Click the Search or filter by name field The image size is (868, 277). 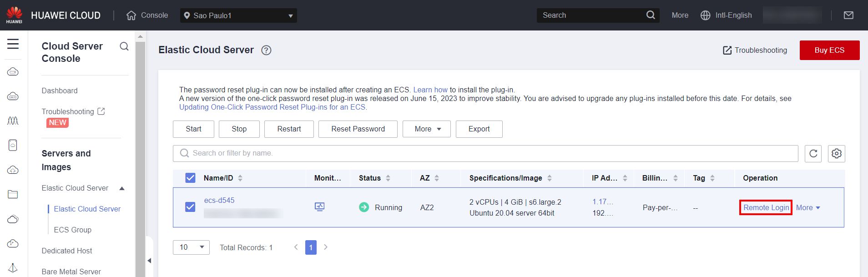coord(485,153)
